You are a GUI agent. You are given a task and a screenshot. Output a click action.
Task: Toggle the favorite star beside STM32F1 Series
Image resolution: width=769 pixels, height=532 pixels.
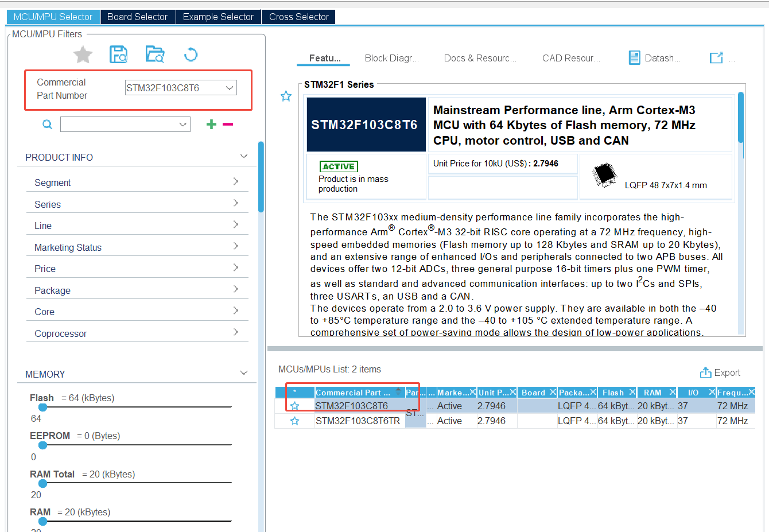tap(286, 96)
